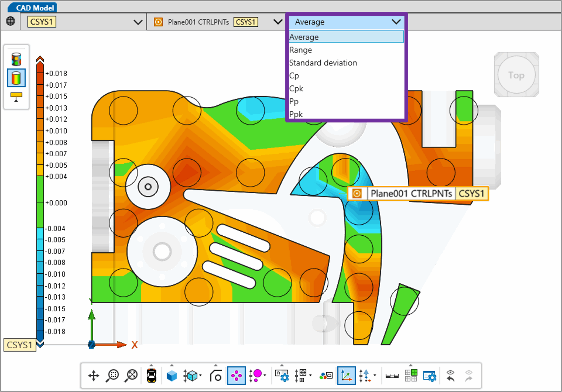Choose Cpk in the dropdown list
Image resolution: width=562 pixels, height=392 pixels.
[x=296, y=89]
